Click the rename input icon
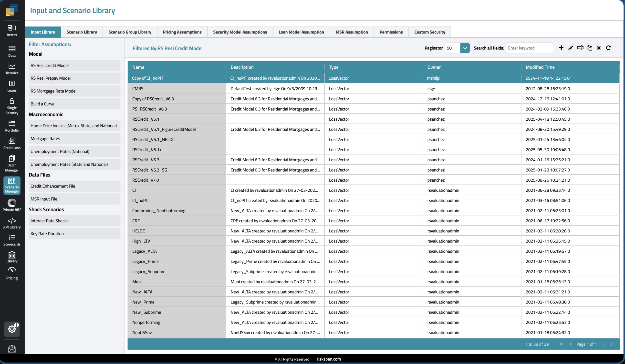This screenshot has height=364, width=625. (x=580, y=48)
